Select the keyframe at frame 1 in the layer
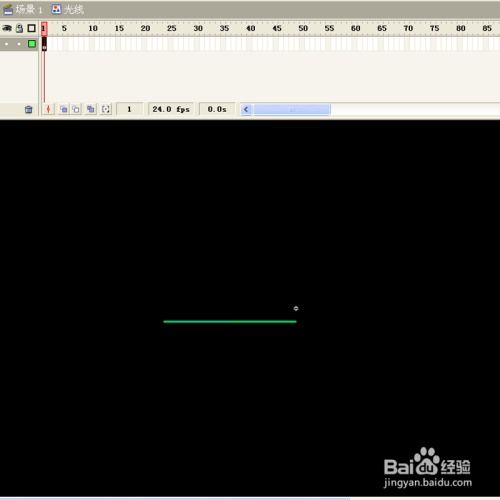The width and height of the screenshot is (500, 500). pyautogui.click(x=44, y=44)
